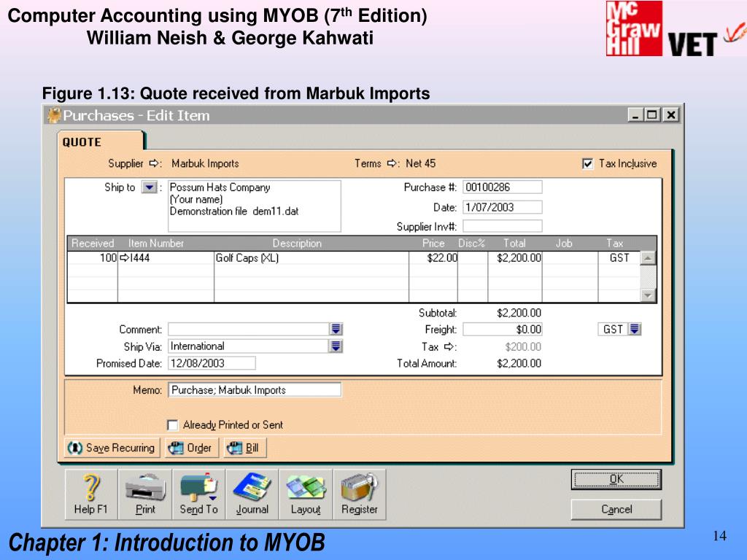Image resolution: width=747 pixels, height=560 pixels.
Task: Toggle the Tax Inclusive checkbox
Action: pyautogui.click(x=588, y=164)
